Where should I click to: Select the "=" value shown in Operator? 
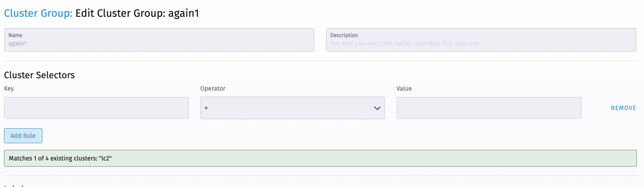click(207, 108)
